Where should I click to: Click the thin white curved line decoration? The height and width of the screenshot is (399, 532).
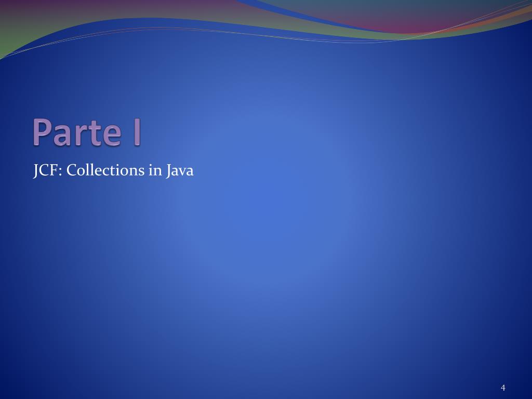tap(170, 29)
